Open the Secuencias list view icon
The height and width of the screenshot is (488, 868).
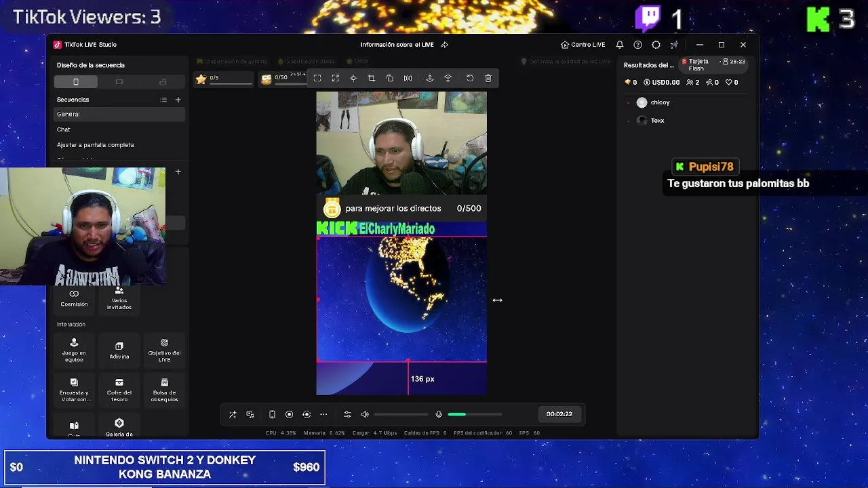coord(163,100)
